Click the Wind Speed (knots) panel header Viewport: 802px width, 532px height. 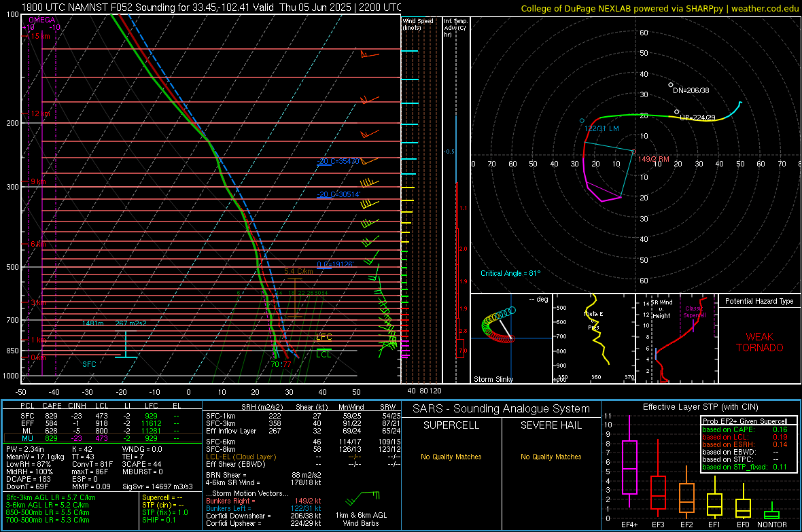pyautogui.click(x=418, y=24)
